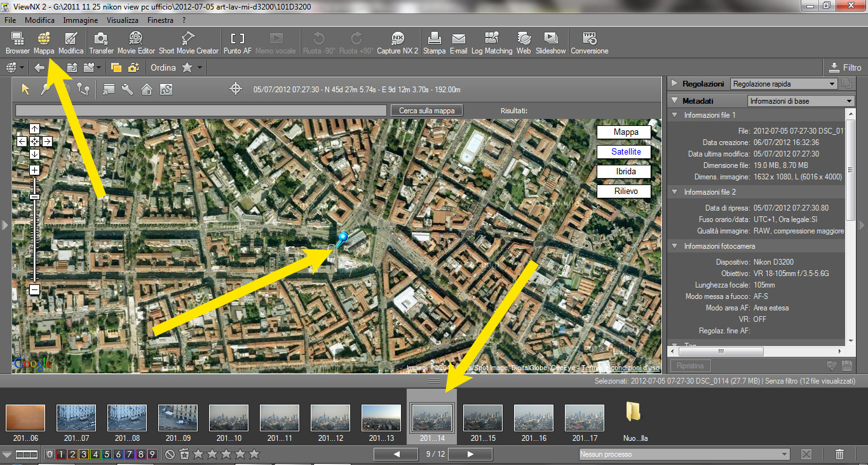This screenshot has width=868, height=465.
Task: Open Conversione file converter
Action: click(x=589, y=43)
